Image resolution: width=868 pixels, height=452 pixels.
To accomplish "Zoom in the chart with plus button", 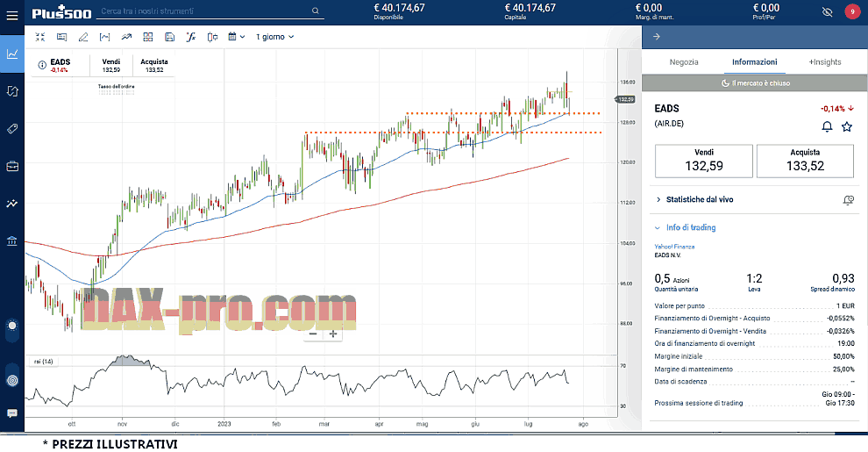I will coord(333,334).
